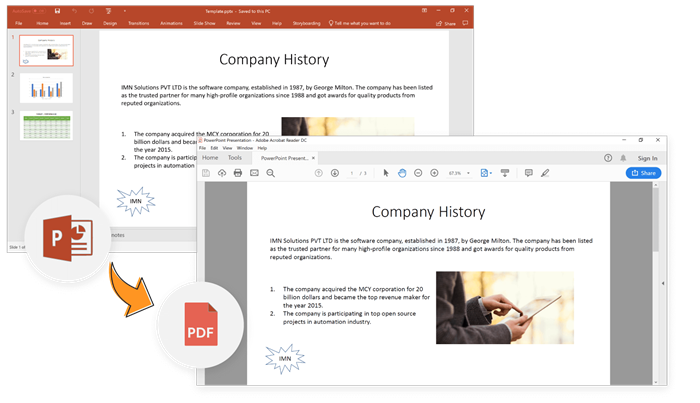
Task: Select the Hand pan tool in Acrobat
Action: [x=402, y=173]
